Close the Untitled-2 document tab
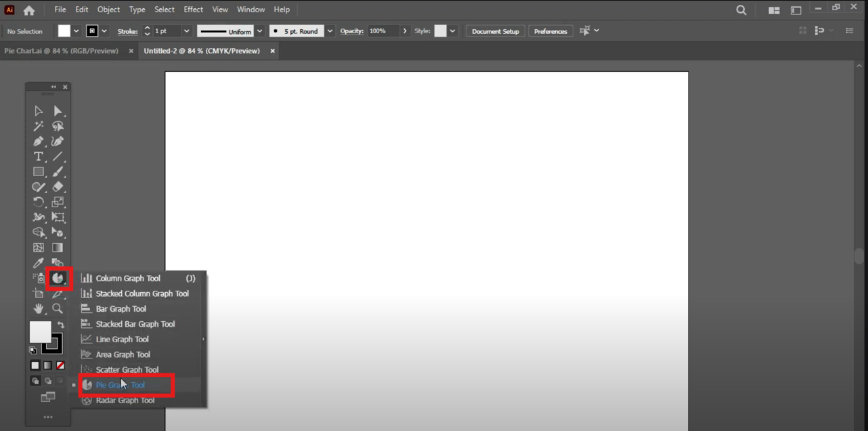 click(273, 51)
